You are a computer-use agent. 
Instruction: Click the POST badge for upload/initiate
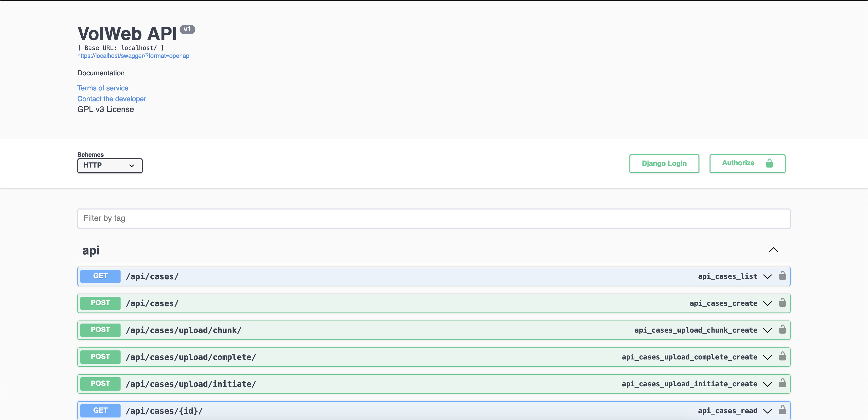pos(100,384)
